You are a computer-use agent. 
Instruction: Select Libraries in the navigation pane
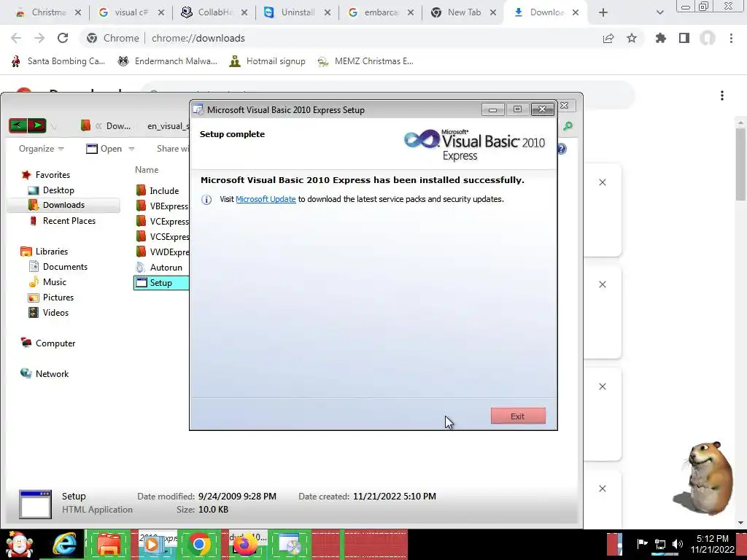click(x=44, y=252)
